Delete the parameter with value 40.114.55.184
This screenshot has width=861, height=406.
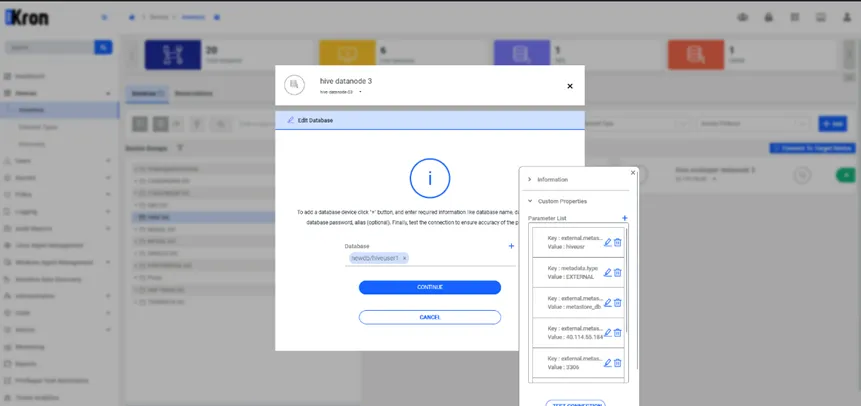(x=617, y=332)
